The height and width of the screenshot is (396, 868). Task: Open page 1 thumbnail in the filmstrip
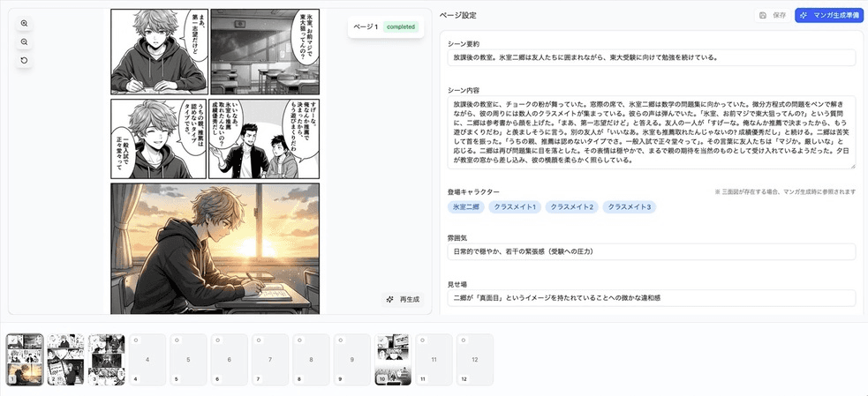[25, 360]
